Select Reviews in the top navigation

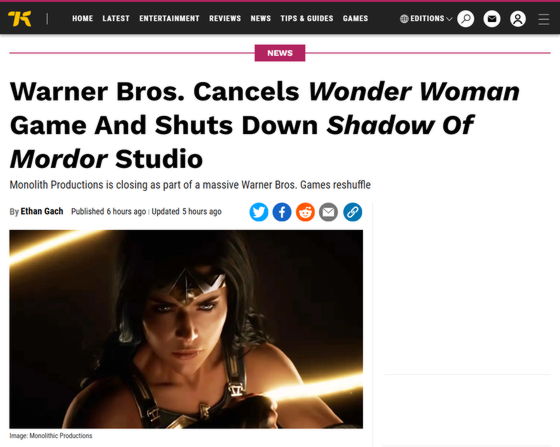[225, 19]
